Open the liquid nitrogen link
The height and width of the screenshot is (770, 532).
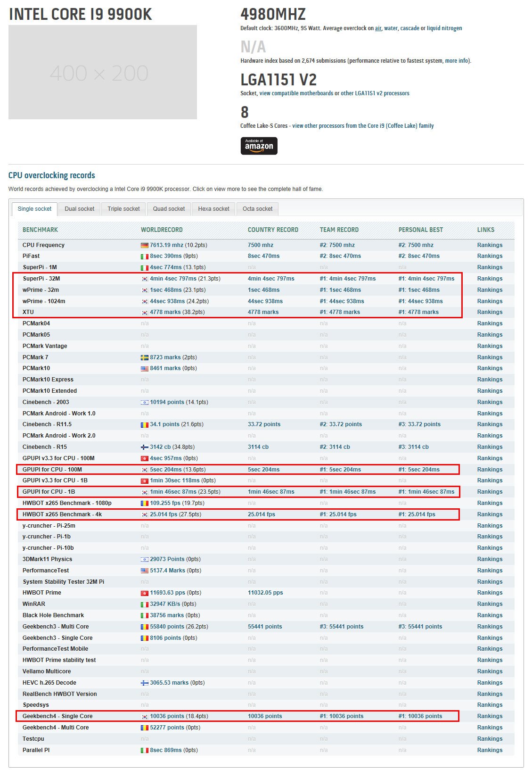444,28
